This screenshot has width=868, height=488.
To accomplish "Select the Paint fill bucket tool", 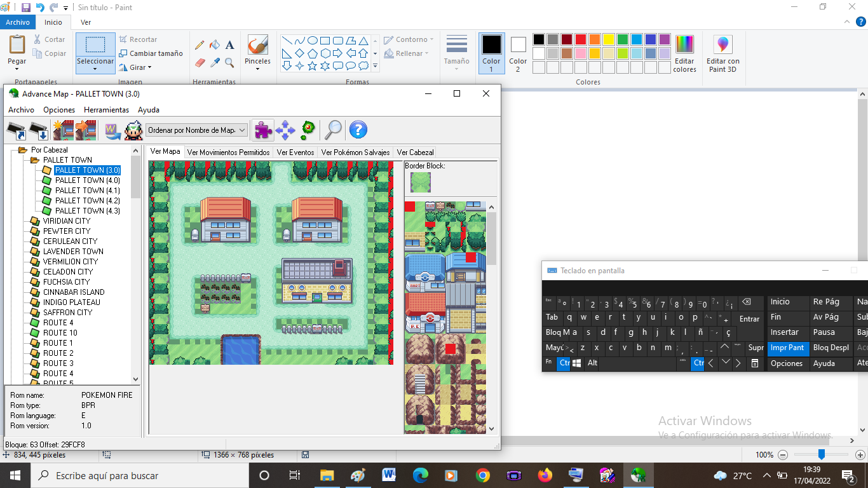I will 215,45.
